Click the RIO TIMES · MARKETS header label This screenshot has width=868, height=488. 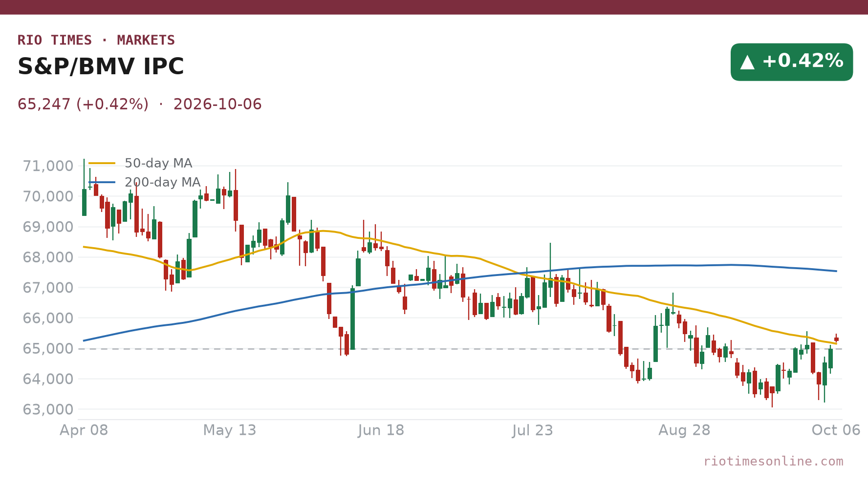coord(96,40)
